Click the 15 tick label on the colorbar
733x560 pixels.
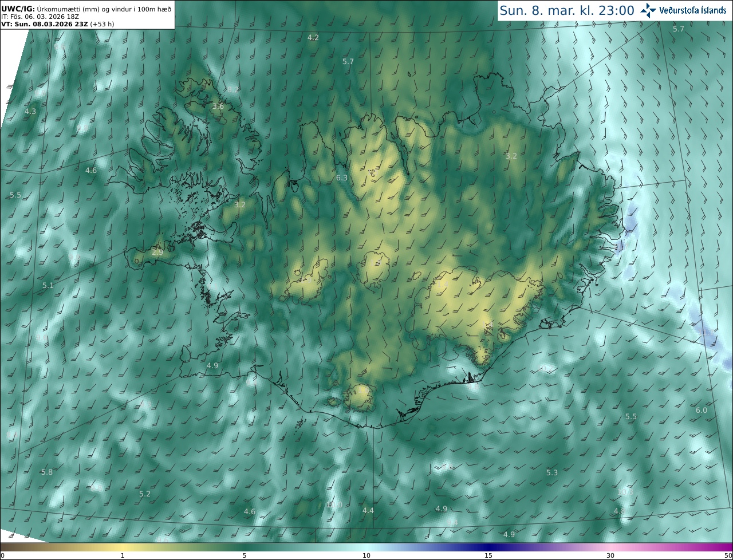pos(488,555)
